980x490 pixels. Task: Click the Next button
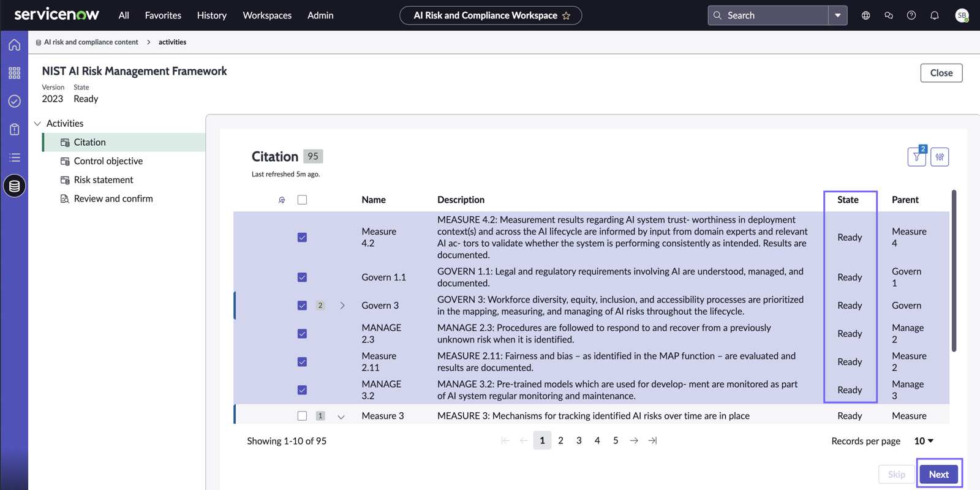click(938, 474)
